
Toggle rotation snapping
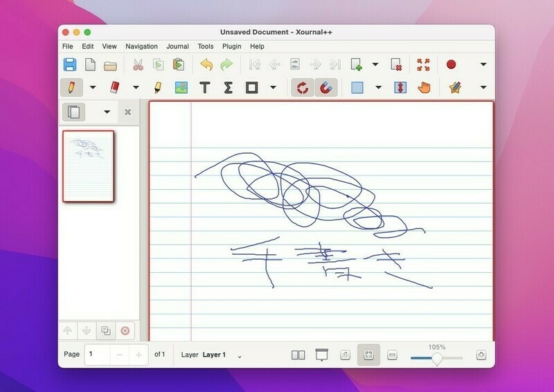[302, 87]
